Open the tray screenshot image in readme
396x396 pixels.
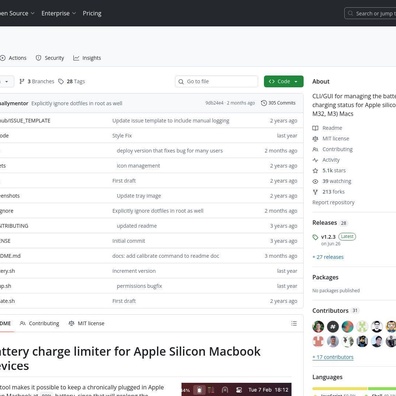[x=236, y=389]
